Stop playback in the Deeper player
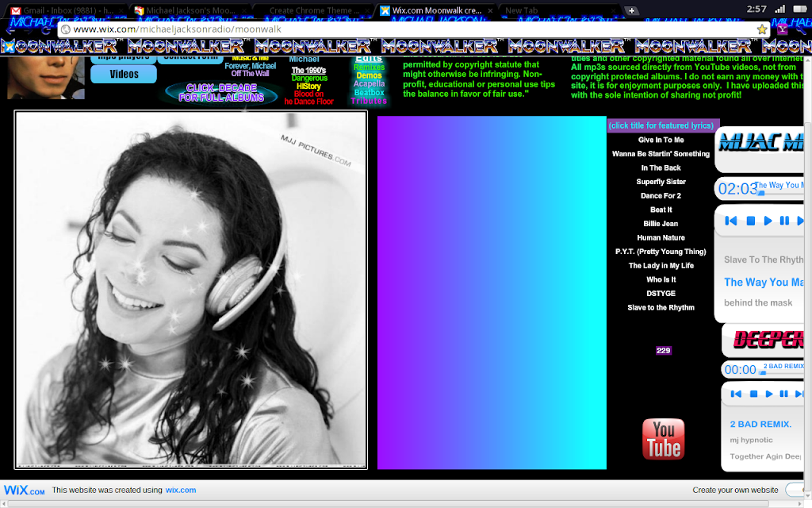 tap(754, 394)
